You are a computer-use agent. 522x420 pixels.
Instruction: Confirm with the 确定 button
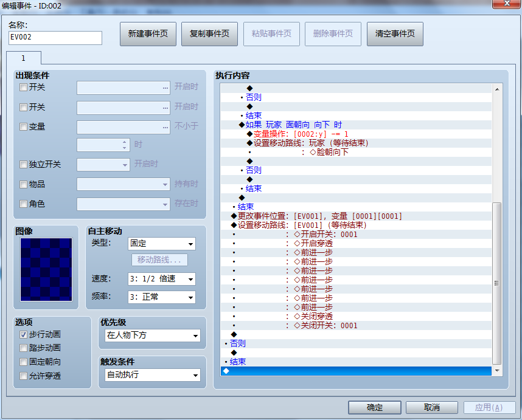pos(375,407)
